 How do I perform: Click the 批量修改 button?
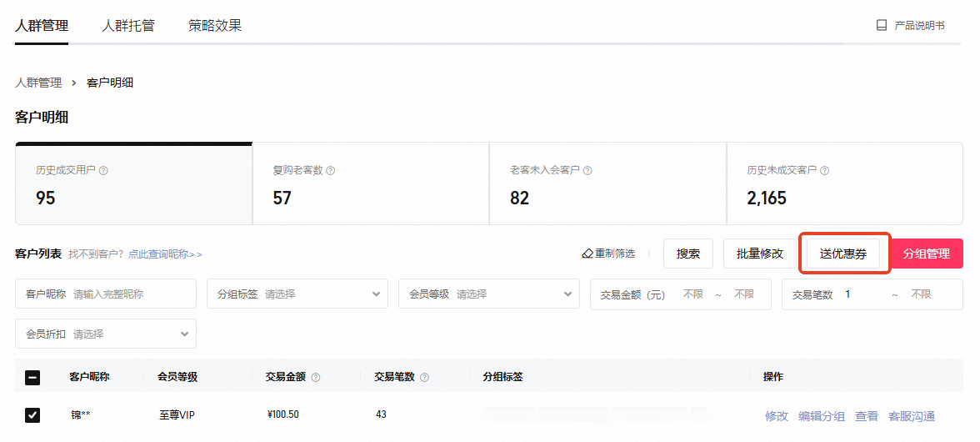tap(759, 254)
